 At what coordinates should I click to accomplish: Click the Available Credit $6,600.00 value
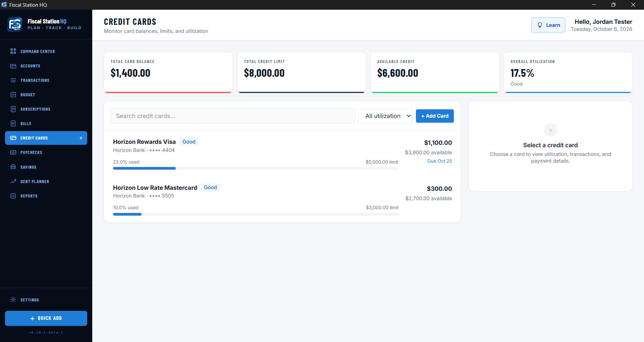pos(397,73)
